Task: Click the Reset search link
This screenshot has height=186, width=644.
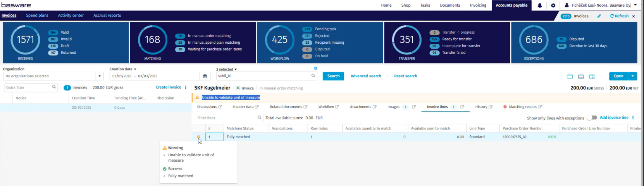Action: pyautogui.click(x=405, y=76)
